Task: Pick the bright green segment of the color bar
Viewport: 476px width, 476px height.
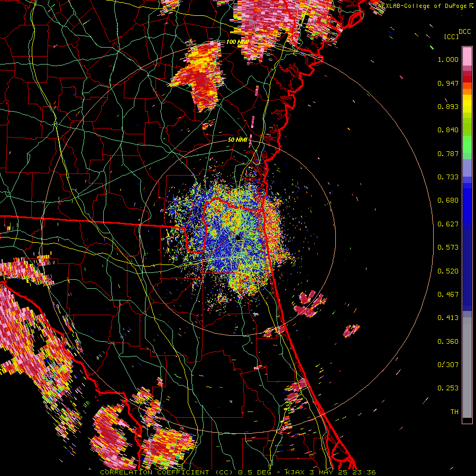Action: [x=467, y=144]
